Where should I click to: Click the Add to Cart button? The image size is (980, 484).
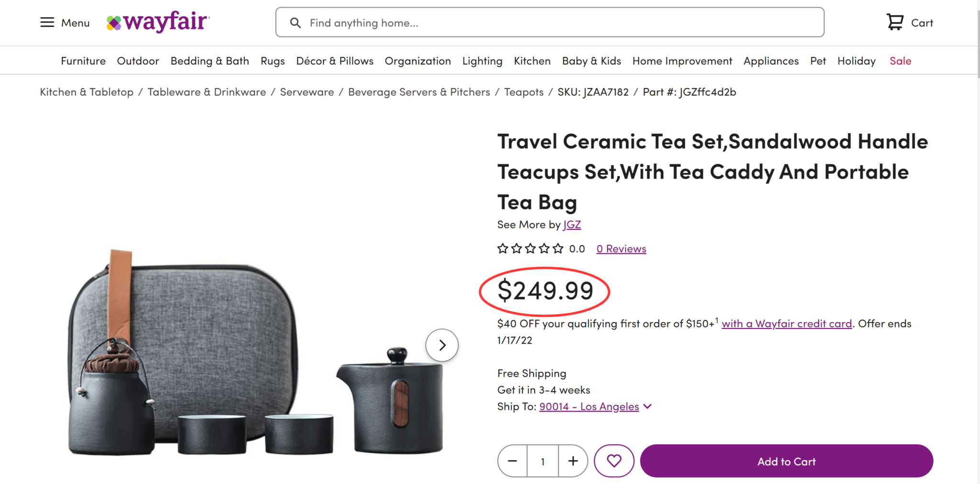tap(786, 461)
